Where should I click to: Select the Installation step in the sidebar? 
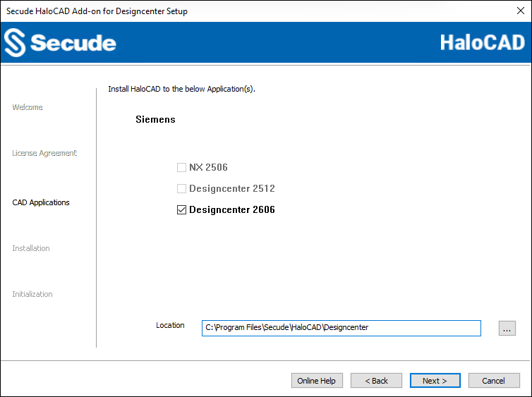tap(31, 248)
